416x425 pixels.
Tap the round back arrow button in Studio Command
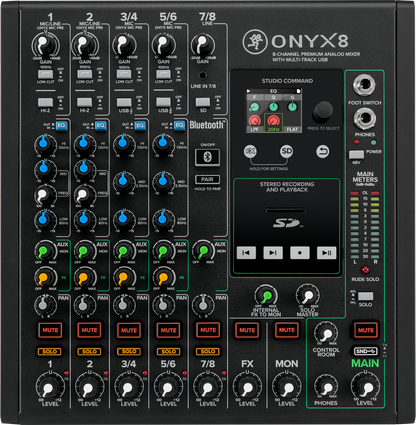322,152
